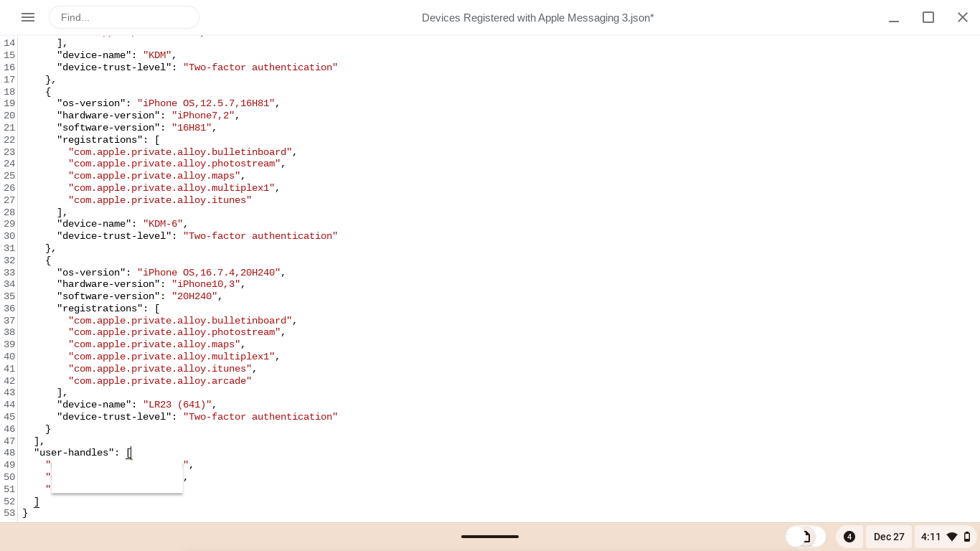
Task: Click the minimize window icon
Action: (x=894, y=17)
